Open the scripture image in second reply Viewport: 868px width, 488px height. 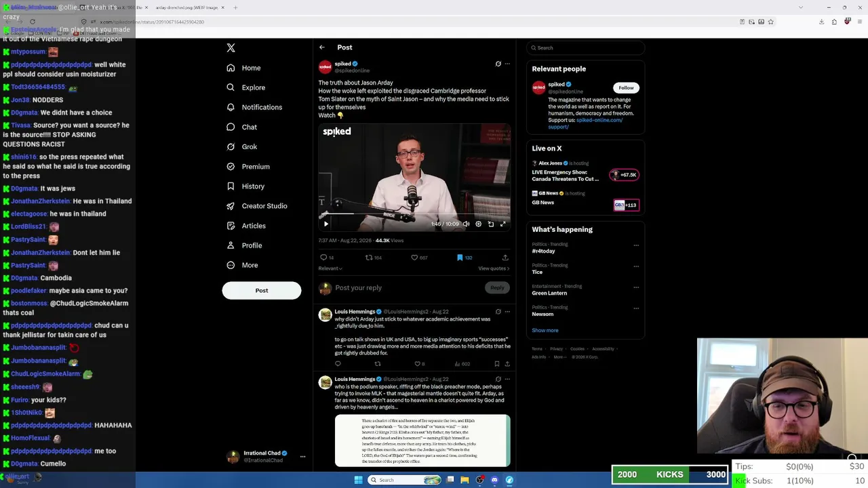[x=422, y=441]
